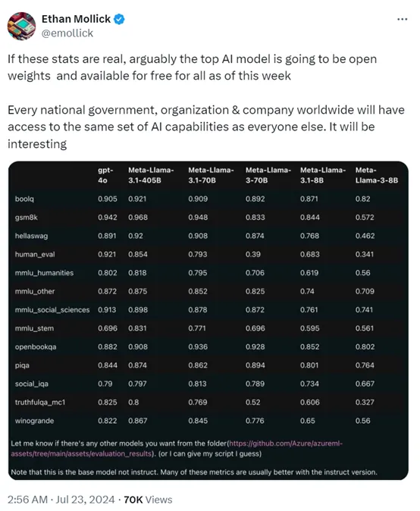
Task: Click the github.com/Azure/azureml-assets URL in image
Action: pyautogui.click(x=177, y=448)
